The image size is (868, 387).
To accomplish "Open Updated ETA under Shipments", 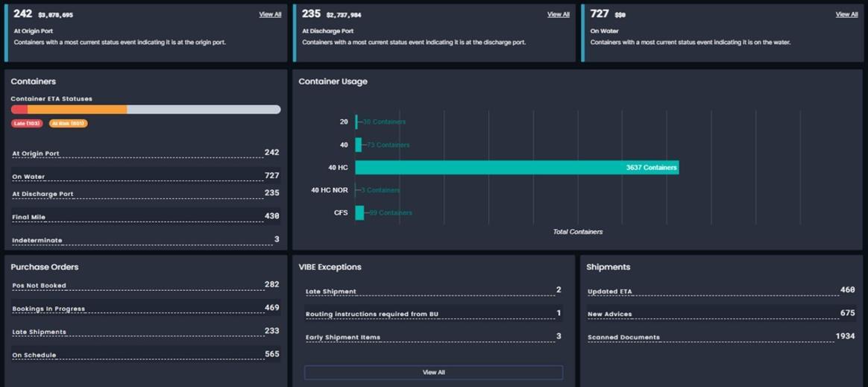I will coord(721,290).
